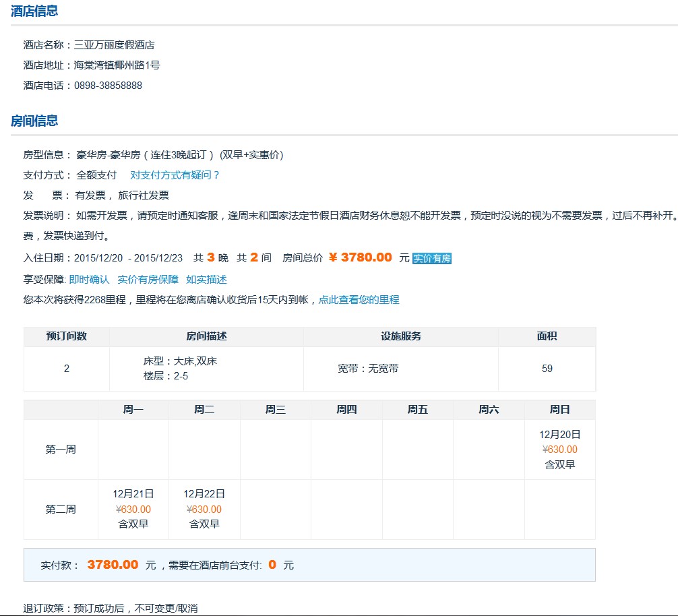Click the 预订间数 table header
The height and width of the screenshot is (616, 678).
coord(66,336)
